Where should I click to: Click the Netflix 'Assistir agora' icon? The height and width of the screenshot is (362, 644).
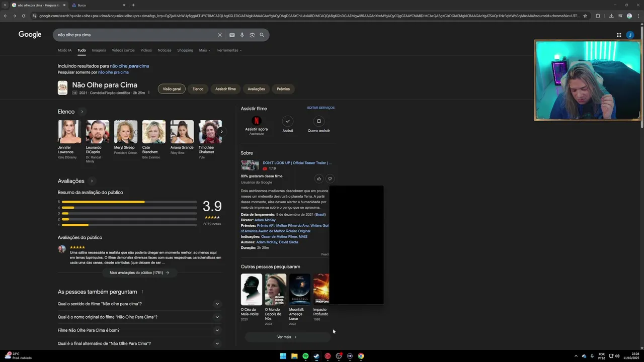coord(257,121)
